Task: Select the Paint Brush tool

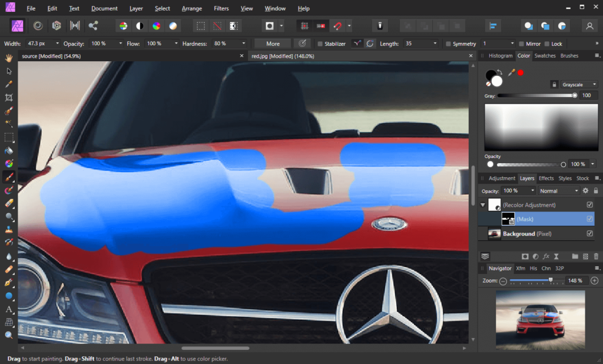Action: pyautogui.click(x=9, y=178)
